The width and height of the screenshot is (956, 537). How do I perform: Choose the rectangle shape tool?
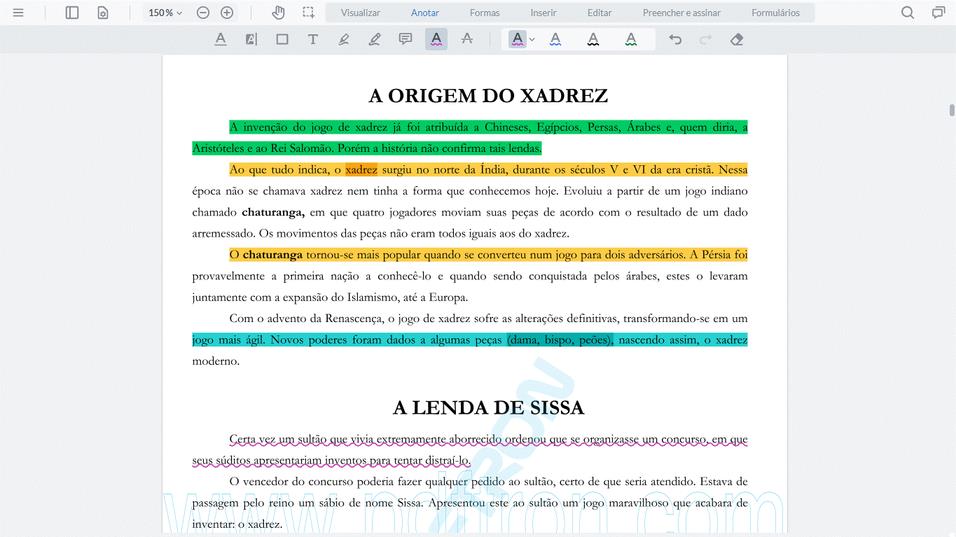(x=282, y=40)
